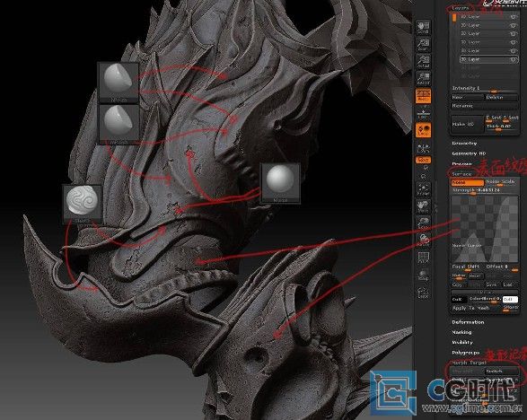Viewport: 527px width, 420px height.
Task: Click the Frame mesh in view icon
Action: coord(423,189)
